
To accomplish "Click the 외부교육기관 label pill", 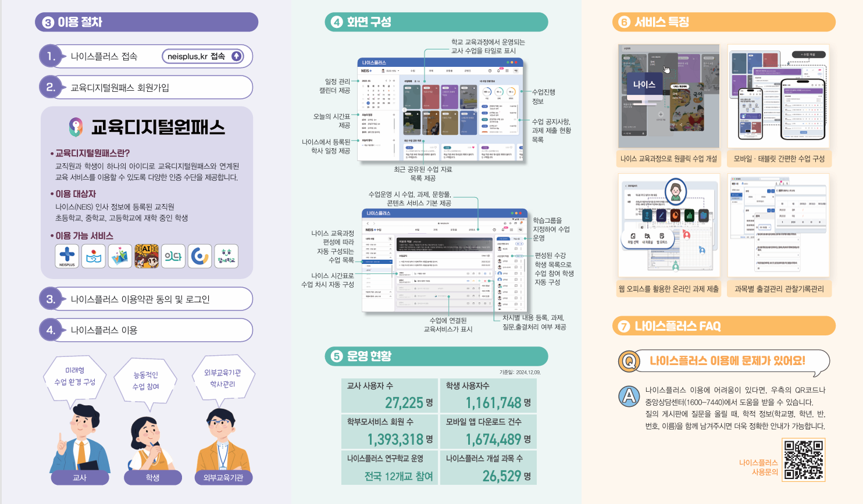I will coord(223,477).
